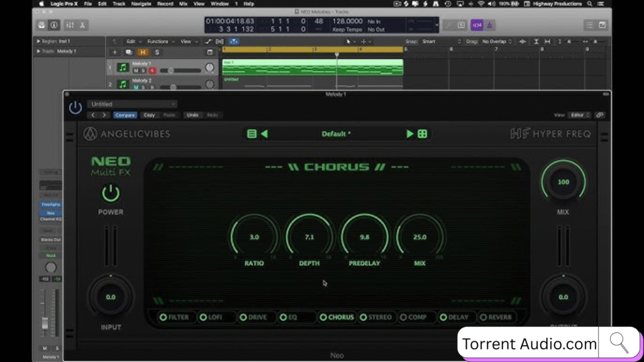Click the plugin header Copy button
Screen dimensions: 644x362
point(149,115)
